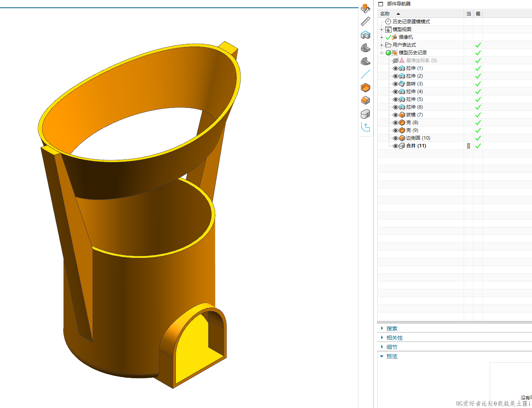
Task: Select the 拉伸 (6) feature label
Action: 414,107
